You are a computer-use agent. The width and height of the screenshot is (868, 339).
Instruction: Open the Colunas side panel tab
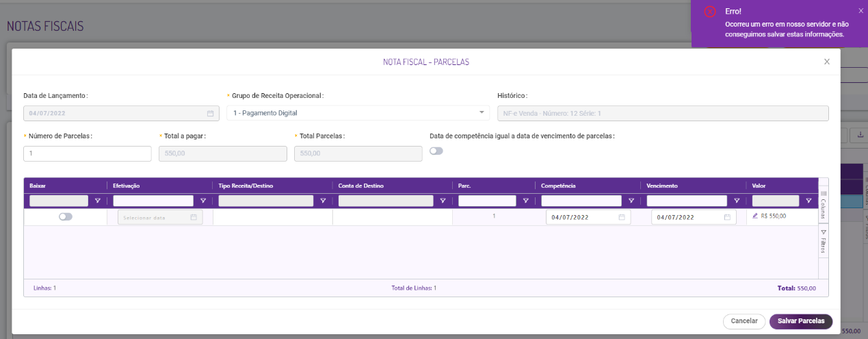[x=824, y=205]
